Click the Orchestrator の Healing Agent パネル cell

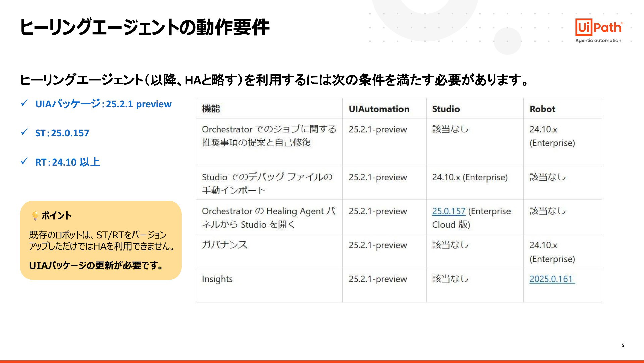269,218
